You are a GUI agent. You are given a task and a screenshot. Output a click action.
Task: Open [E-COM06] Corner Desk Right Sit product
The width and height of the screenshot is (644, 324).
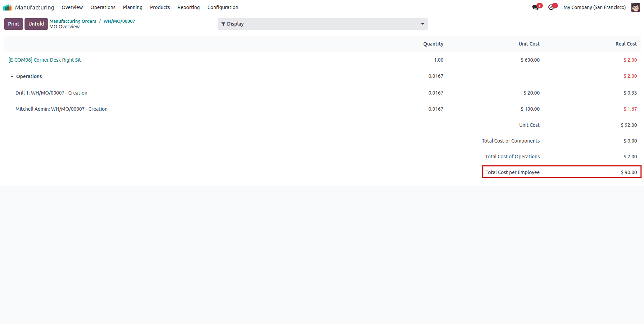click(x=44, y=60)
